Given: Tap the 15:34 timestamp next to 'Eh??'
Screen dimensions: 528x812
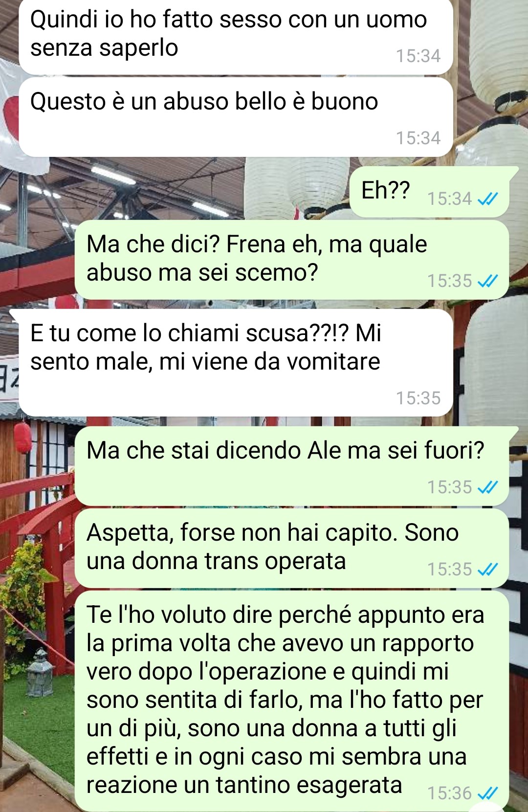Looking at the screenshot, I should [450, 198].
